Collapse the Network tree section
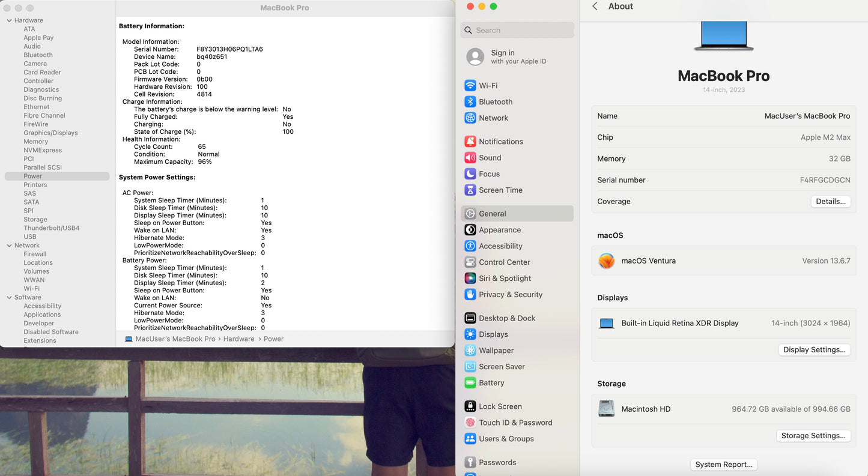This screenshot has height=476, width=868. (x=9, y=246)
